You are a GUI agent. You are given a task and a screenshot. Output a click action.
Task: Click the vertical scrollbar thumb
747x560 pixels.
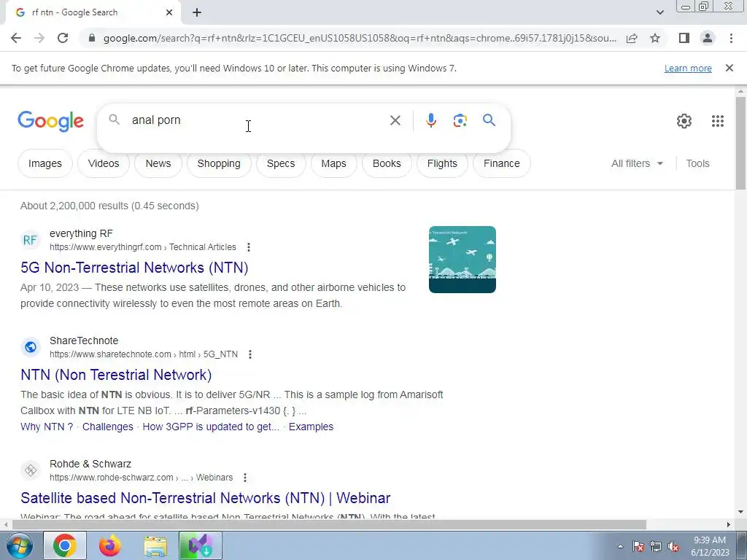[x=740, y=143]
